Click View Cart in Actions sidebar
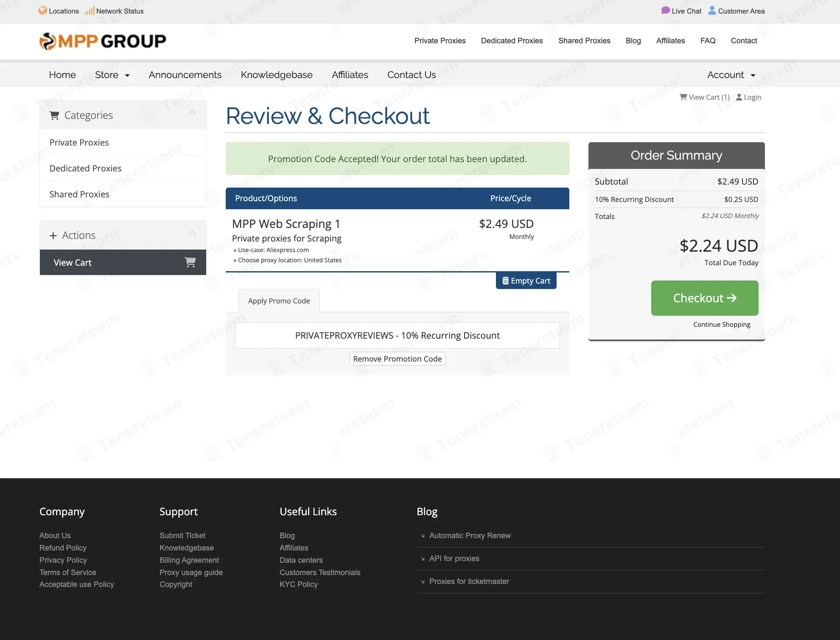This screenshot has width=840, height=640. click(x=123, y=262)
